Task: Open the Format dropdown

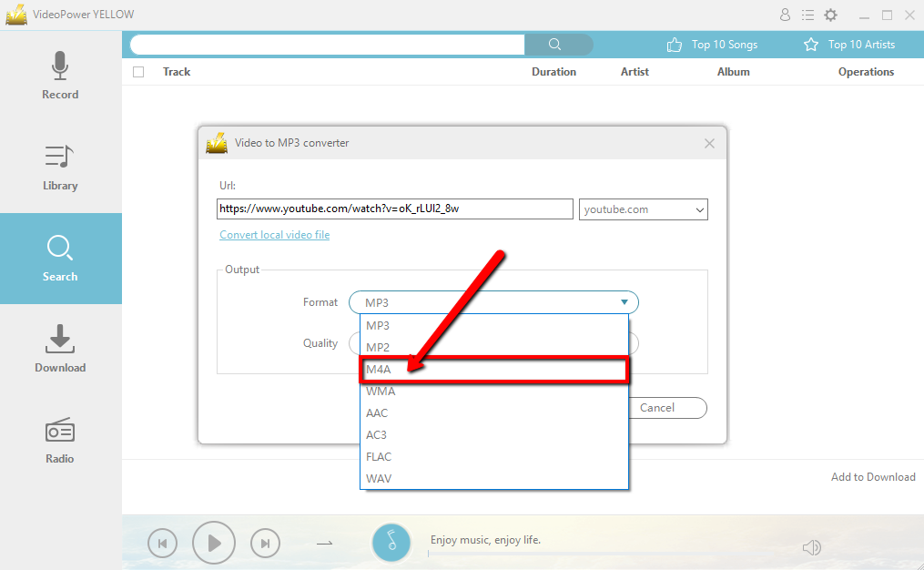Action: tap(624, 301)
